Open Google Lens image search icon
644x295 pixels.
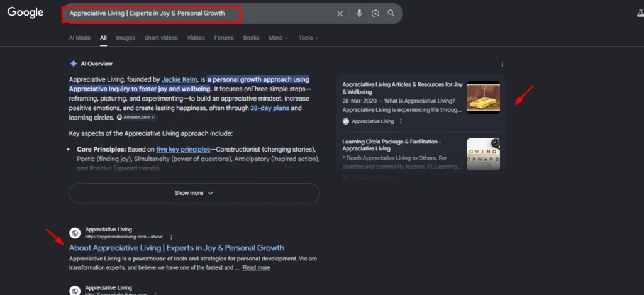(375, 13)
